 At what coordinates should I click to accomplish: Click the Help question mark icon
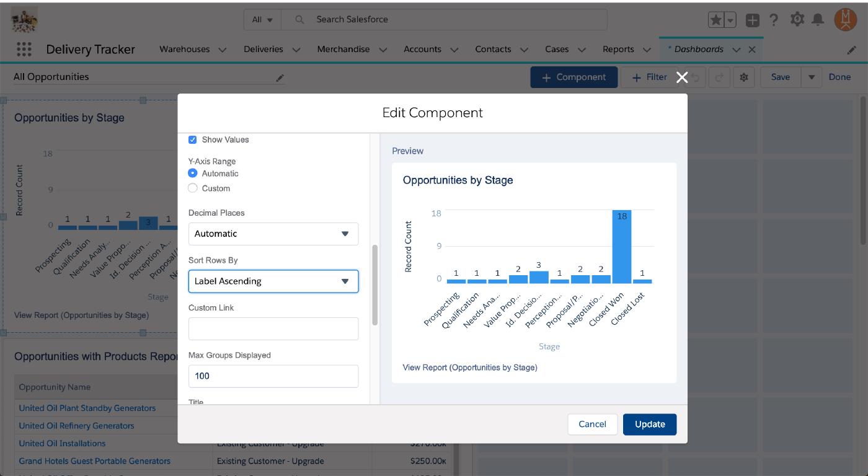click(x=774, y=20)
